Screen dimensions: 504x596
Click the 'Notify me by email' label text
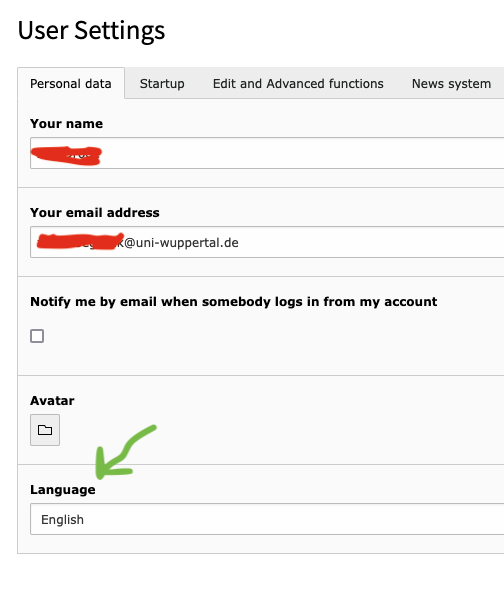point(233,302)
